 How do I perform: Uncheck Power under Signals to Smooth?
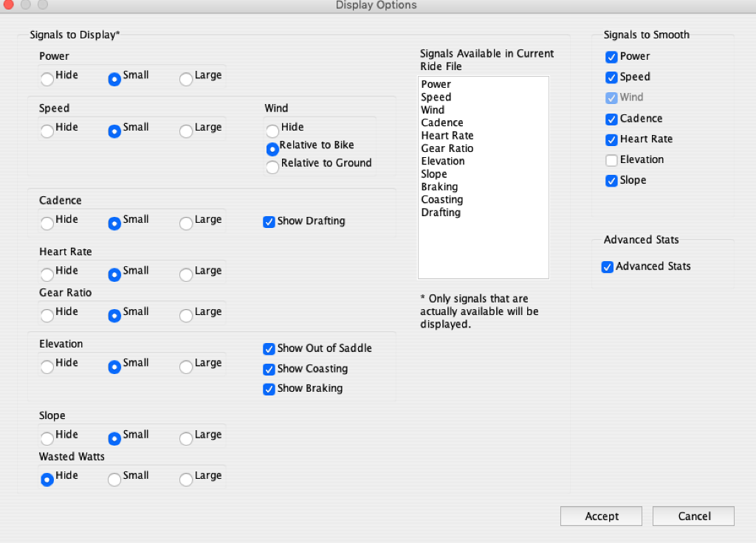pyautogui.click(x=611, y=56)
